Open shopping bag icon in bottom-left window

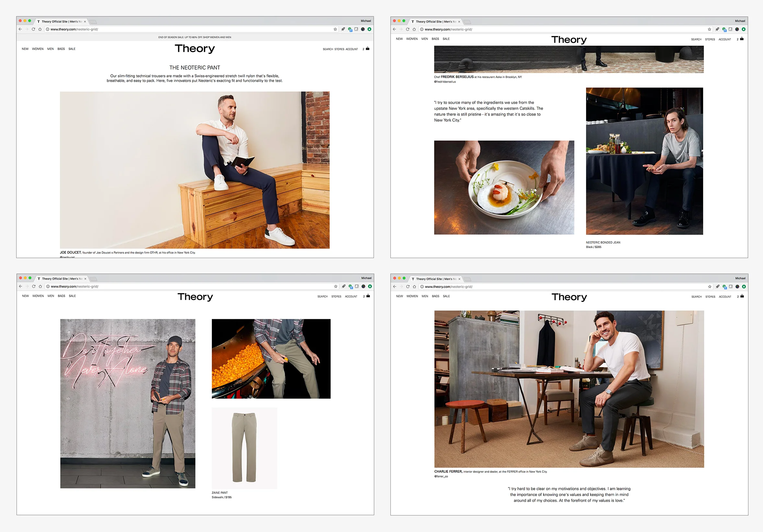point(368,296)
